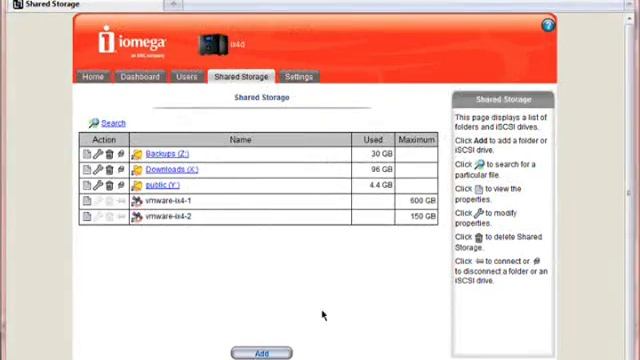Select the Shared Storage tab

tap(241, 77)
